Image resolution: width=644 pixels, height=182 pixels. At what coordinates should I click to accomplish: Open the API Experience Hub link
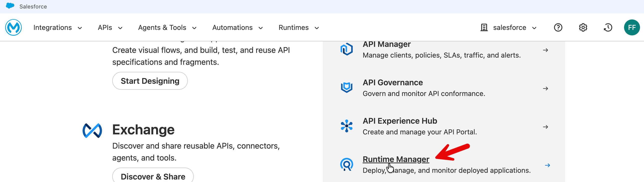coord(400,121)
